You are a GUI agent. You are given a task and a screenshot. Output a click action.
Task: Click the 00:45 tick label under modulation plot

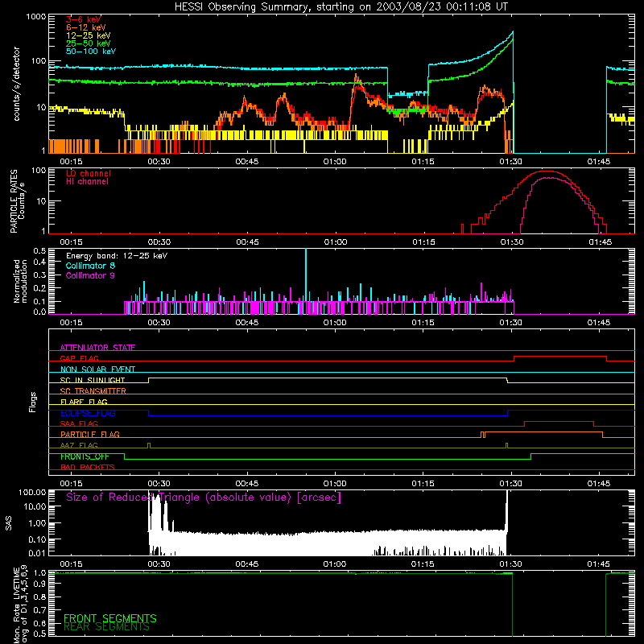tap(247, 323)
